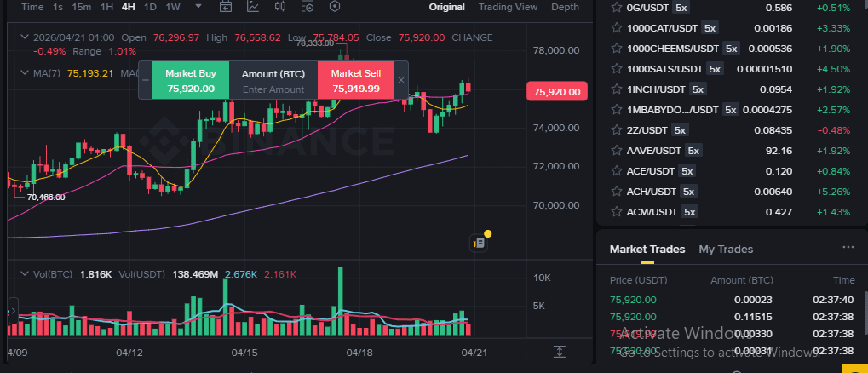Click the red 75,920.00 current price label
Viewport: 868px width, 373px height.
[x=557, y=92]
